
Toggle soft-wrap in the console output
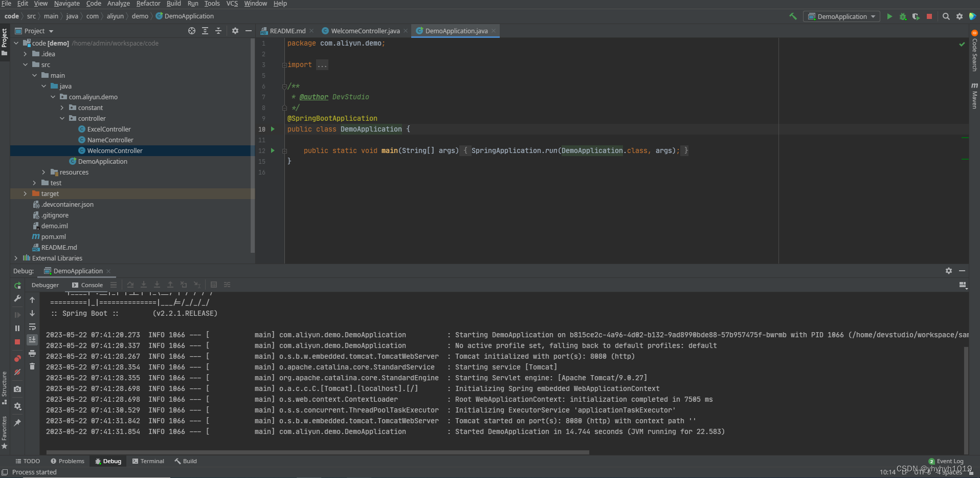[32, 327]
